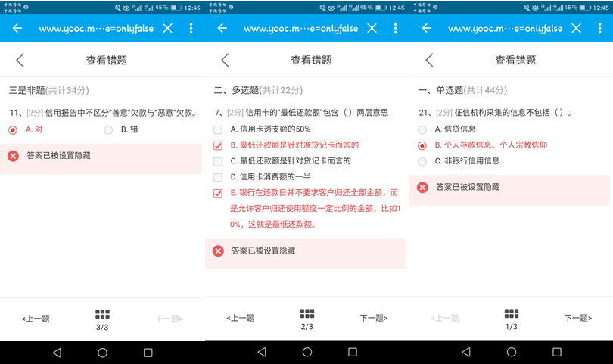Image resolution: width=613 pixels, height=364 pixels.
Task: Tap URL www.yooc.m address in middle screen
Action: (300, 29)
